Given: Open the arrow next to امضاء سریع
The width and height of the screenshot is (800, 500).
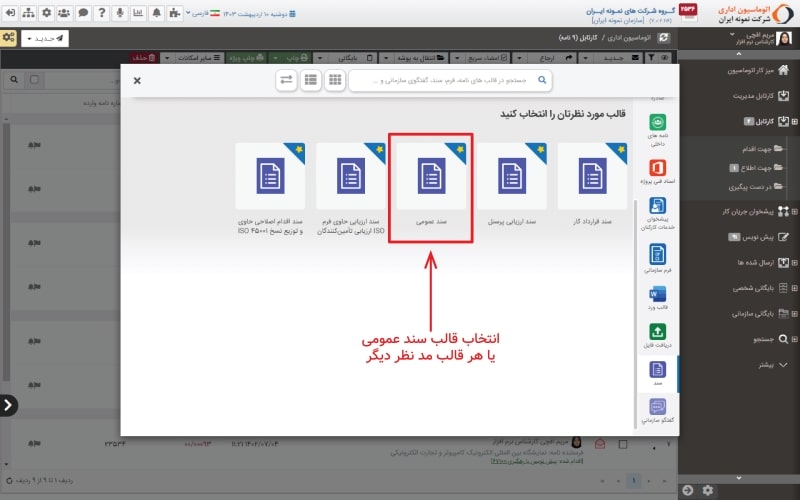Looking at the screenshot, I should [x=457, y=58].
